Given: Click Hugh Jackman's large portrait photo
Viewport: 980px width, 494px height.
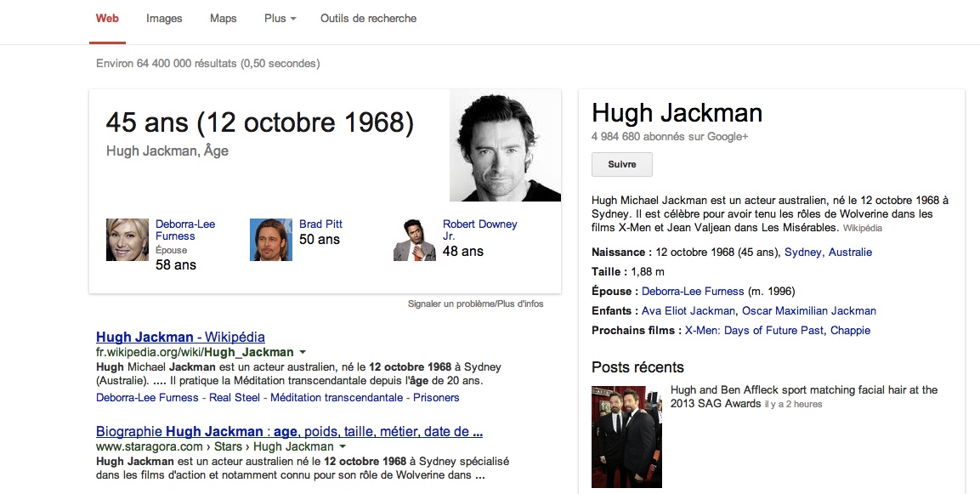Looking at the screenshot, I should point(505,145).
